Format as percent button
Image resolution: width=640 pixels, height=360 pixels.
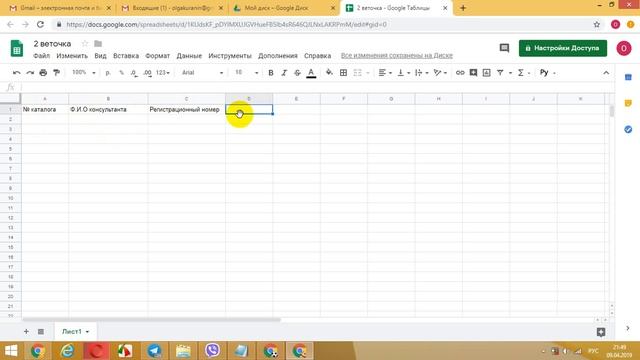pyautogui.click(x=121, y=73)
